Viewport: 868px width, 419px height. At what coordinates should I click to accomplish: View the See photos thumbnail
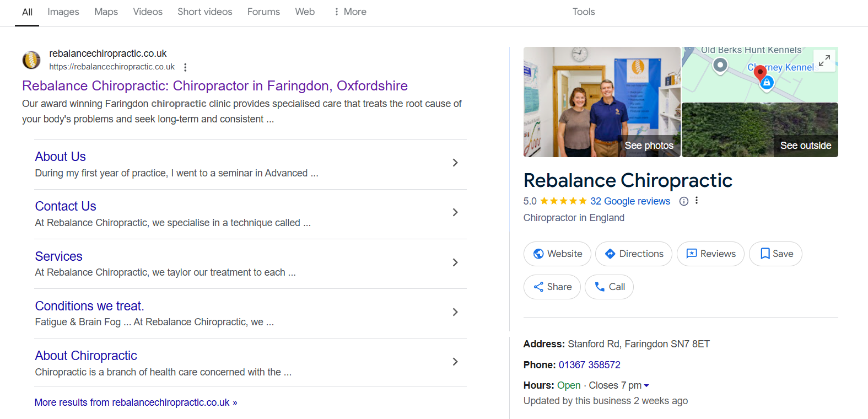(x=602, y=102)
